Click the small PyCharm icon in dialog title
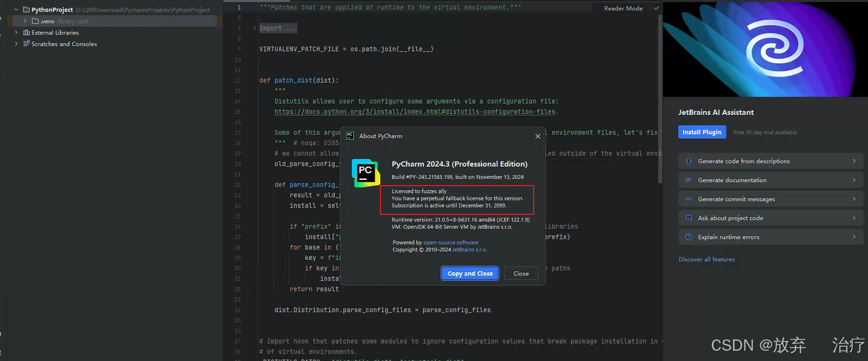The width and height of the screenshot is (868, 361). (350, 136)
